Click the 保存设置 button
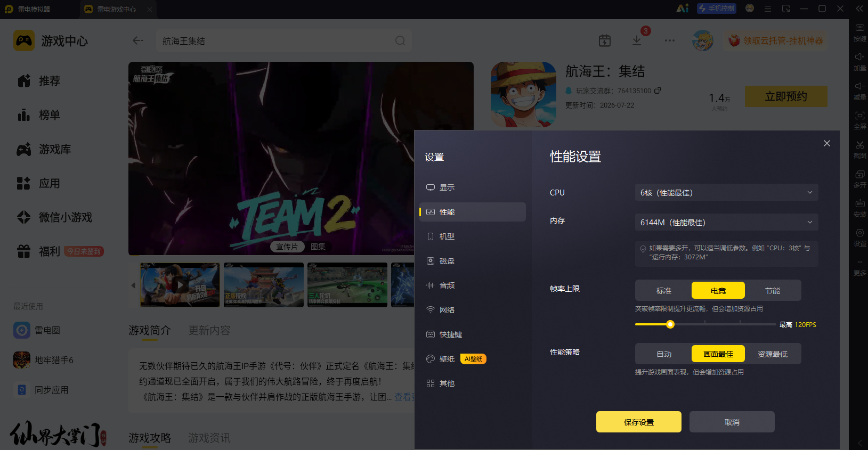This screenshot has height=450, width=868. tap(639, 422)
